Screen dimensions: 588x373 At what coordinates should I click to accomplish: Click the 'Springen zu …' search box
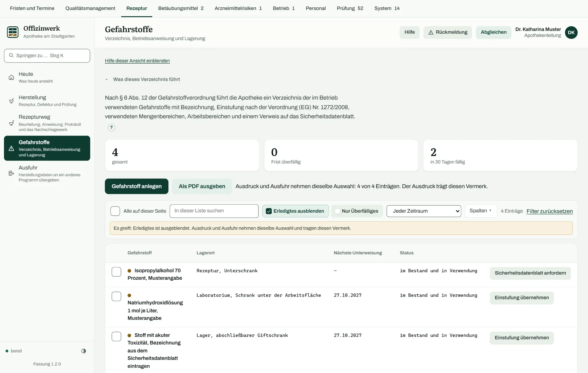tap(47, 56)
